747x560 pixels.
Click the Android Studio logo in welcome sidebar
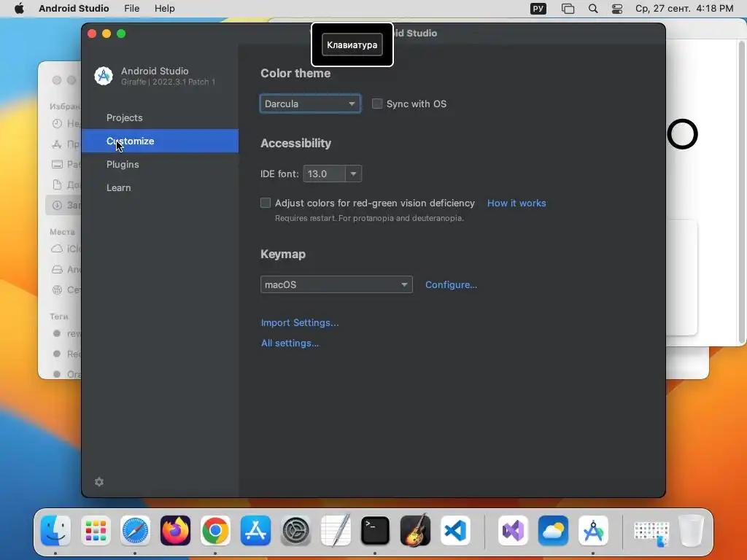tap(104, 76)
